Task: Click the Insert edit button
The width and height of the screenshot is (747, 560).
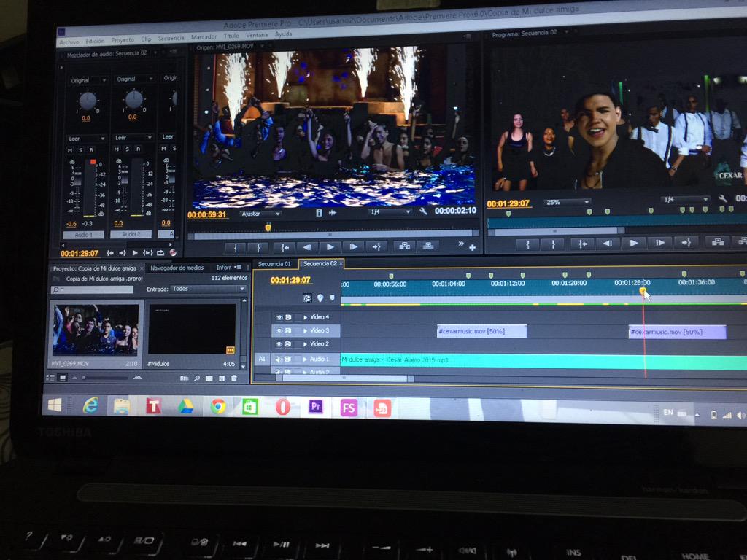Action: [404, 246]
